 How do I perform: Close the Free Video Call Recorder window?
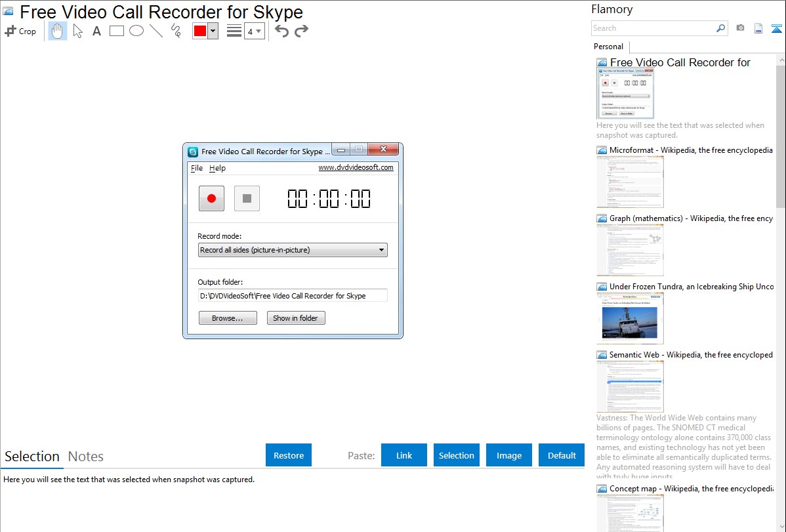[383, 149]
